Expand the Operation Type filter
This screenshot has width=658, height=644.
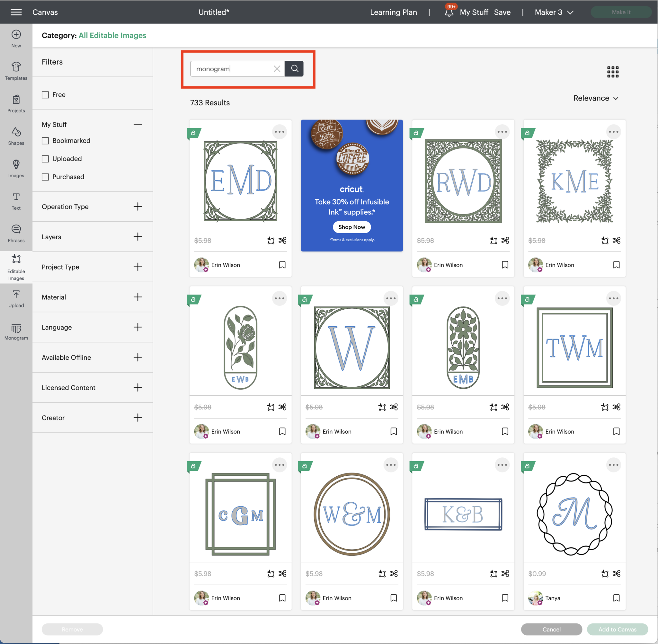pos(138,207)
